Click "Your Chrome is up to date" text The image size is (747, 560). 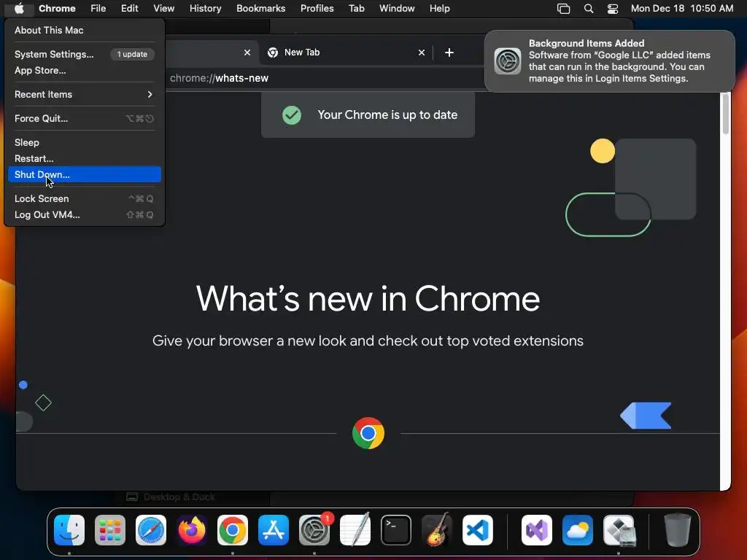[387, 114]
